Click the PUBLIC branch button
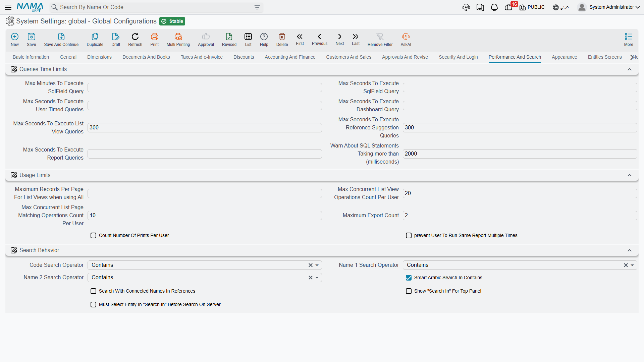This screenshot has height=362, width=644. tap(532, 7)
